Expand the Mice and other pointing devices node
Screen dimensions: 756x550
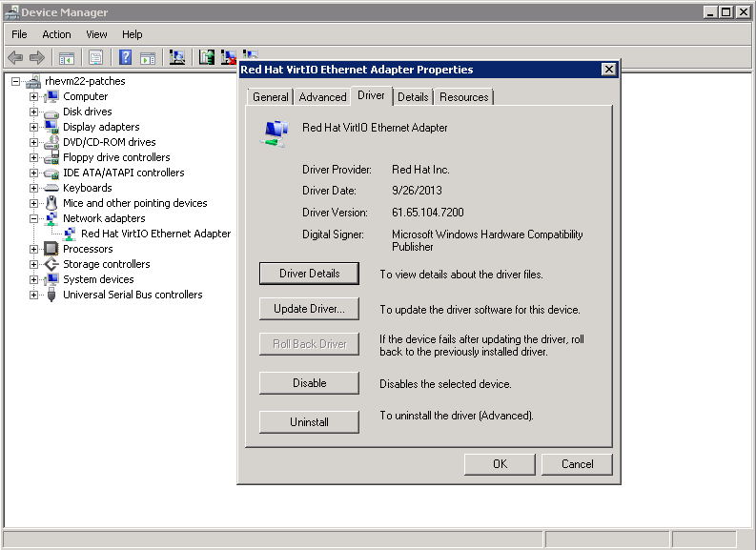tap(33, 203)
